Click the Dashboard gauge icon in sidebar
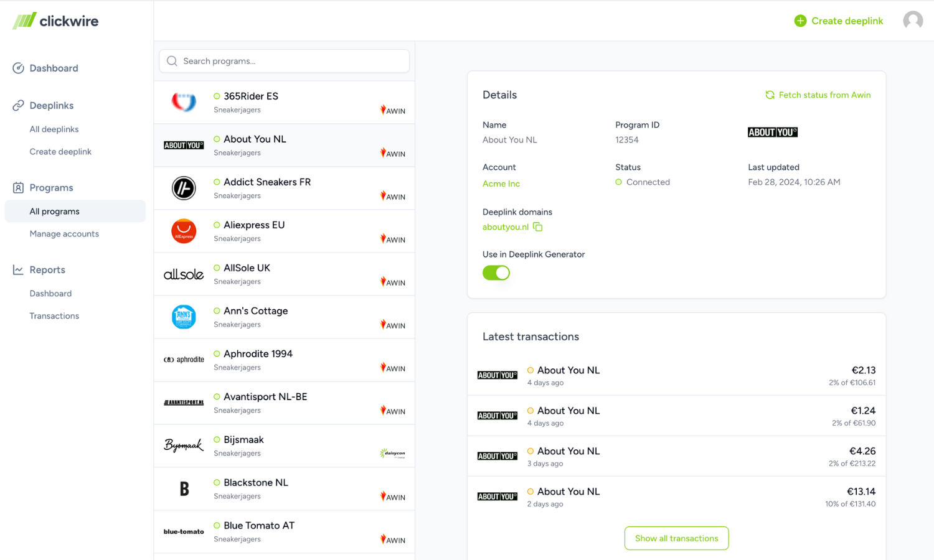 pyautogui.click(x=18, y=68)
